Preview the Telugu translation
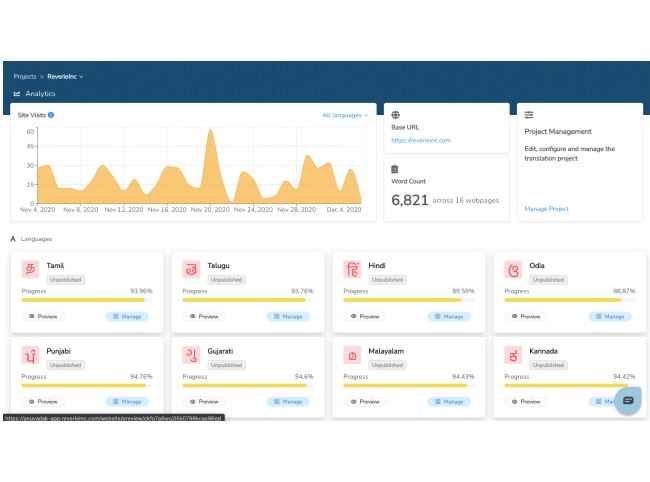The height and width of the screenshot is (482, 650). (x=204, y=317)
